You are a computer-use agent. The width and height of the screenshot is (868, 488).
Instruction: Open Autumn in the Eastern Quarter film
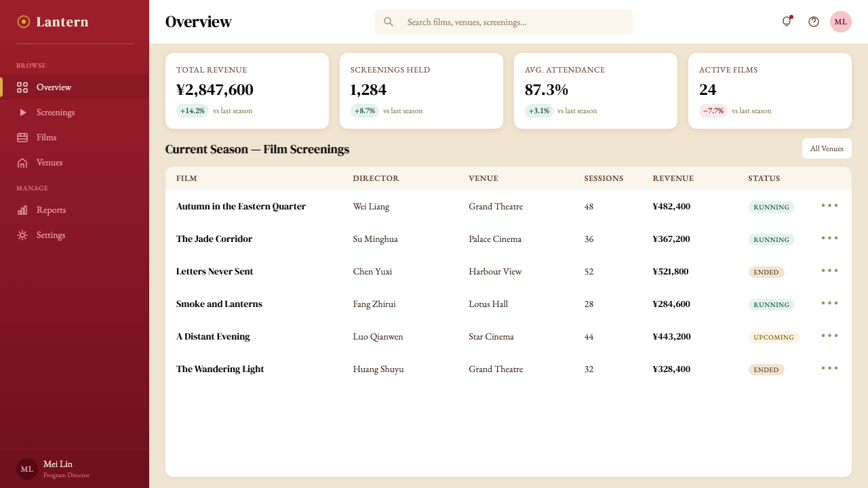tap(241, 206)
